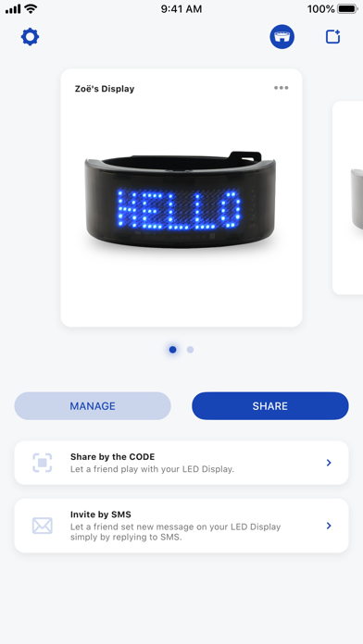The width and height of the screenshot is (363, 644).
Task: Expand Invite by SMS chevron arrow
Action: pyautogui.click(x=329, y=526)
